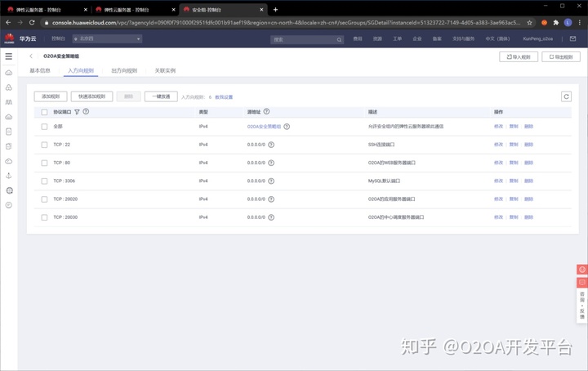588x371 pixels.
Task: Open the 教我设置 link
Action: click(224, 97)
